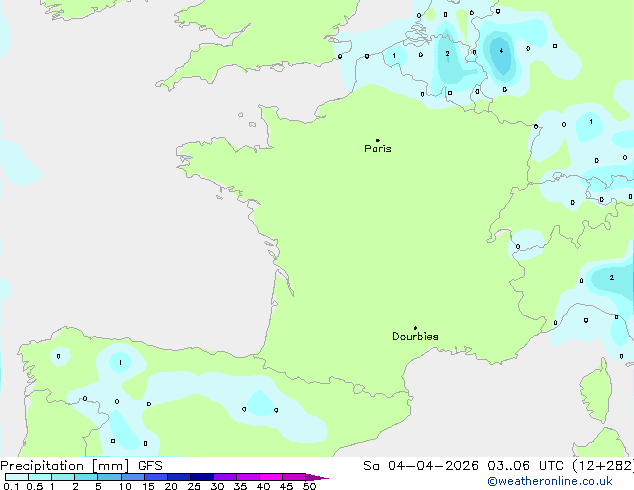Click the Paris city label
Viewport: 634px width, 490px height.
378,149
